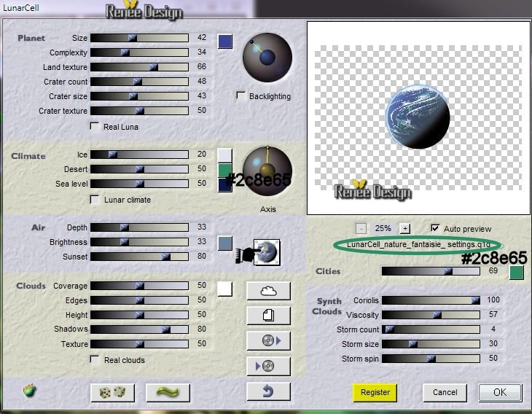
Task: Click the copy pages icon button
Action: 268,316
